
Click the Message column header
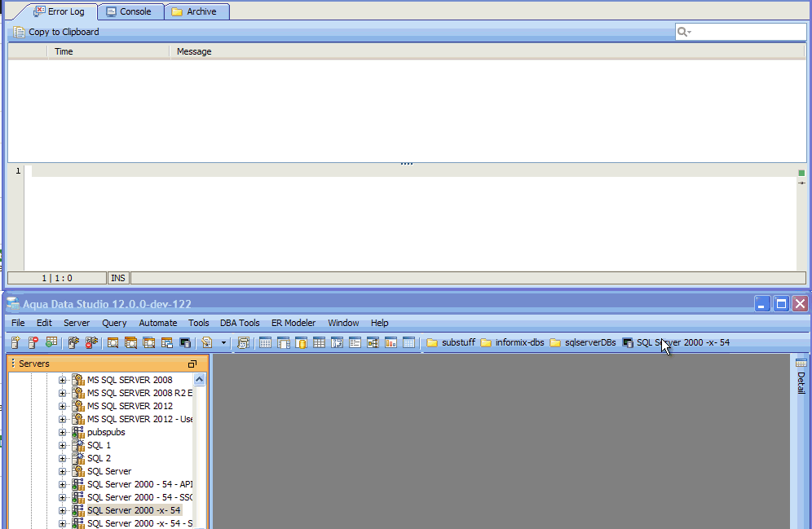point(487,51)
